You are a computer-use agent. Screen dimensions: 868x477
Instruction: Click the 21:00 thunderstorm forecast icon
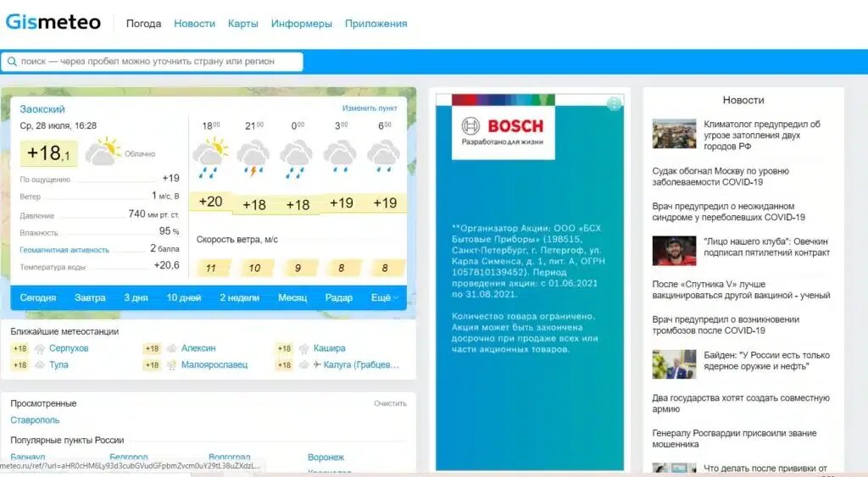pos(253,158)
